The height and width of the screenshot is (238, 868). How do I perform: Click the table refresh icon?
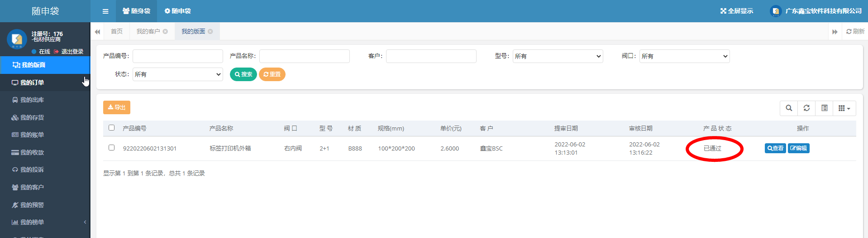pos(806,108)
